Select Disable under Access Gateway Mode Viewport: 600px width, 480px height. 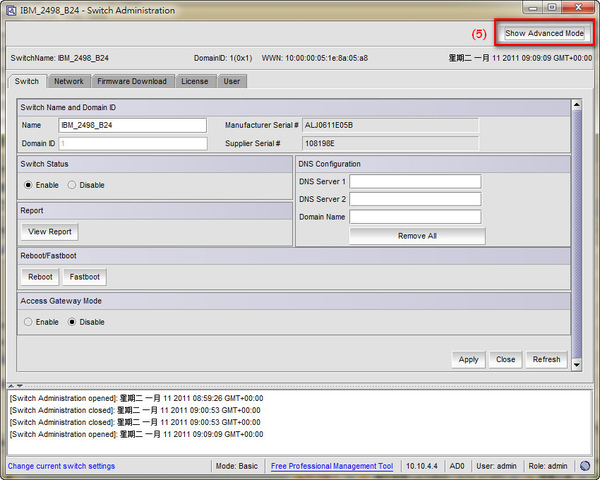pos(86,322)
